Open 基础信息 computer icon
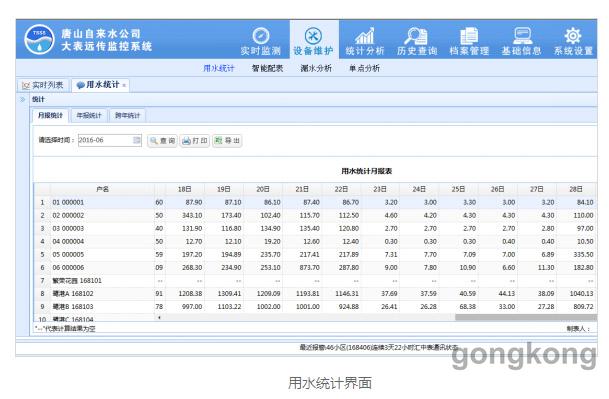Image resolution: width=609 pixels, height=399 pixels. click(522, 36)
